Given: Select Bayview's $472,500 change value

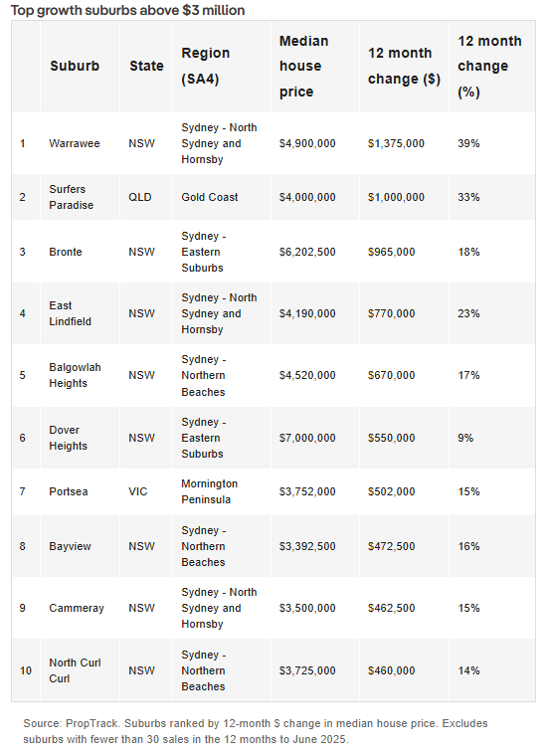Looking at the screenshot, I should point(391,546).
